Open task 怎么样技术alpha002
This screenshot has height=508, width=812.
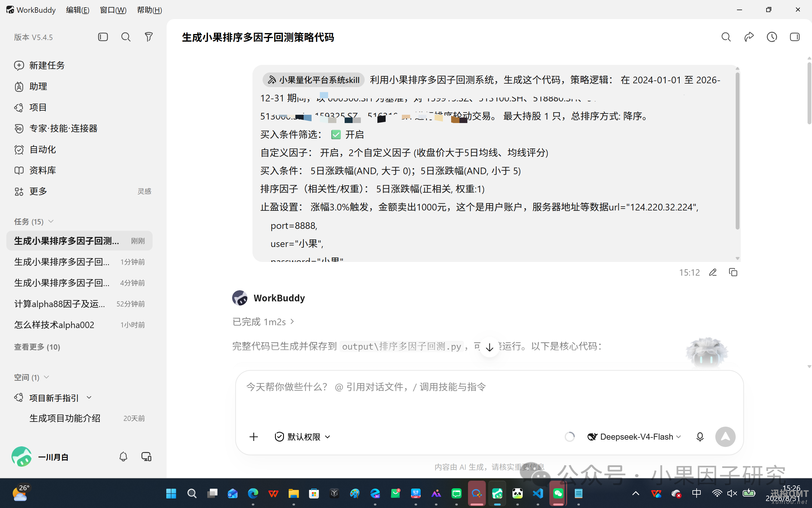tap(79, 325)
